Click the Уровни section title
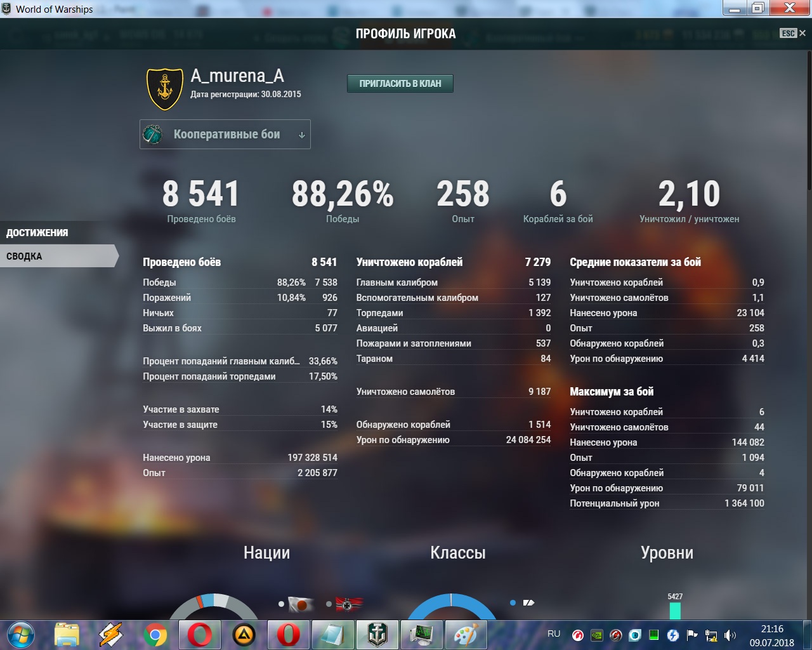Screen dimensions: 812x650 (x=667, y=553)
